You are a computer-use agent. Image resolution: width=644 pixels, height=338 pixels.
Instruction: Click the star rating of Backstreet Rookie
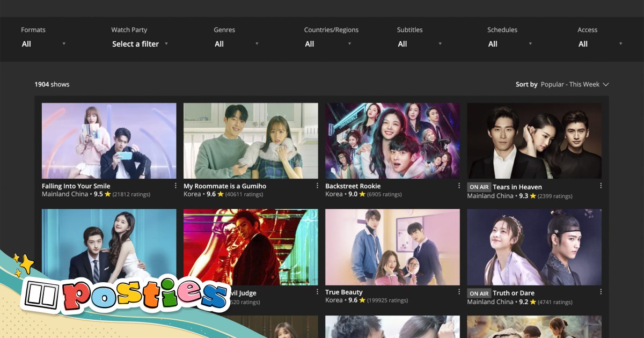[x=357, y=194]
